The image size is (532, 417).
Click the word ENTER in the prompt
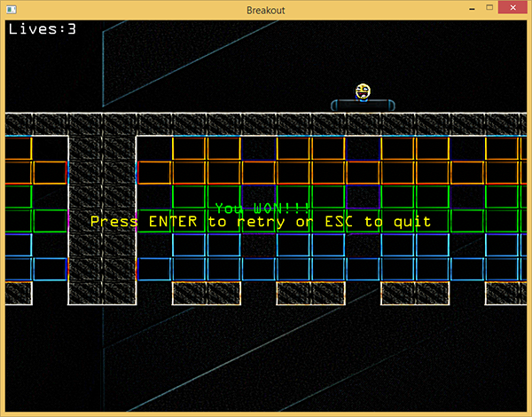(x=175, y=221)
